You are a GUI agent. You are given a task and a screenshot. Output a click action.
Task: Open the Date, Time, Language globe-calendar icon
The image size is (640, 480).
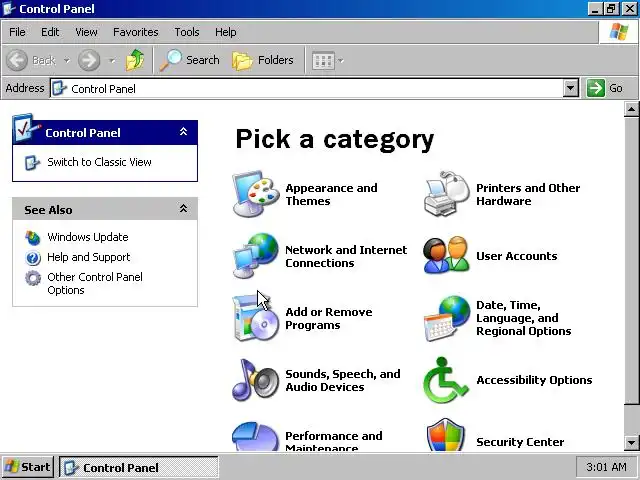click(447, 318)
